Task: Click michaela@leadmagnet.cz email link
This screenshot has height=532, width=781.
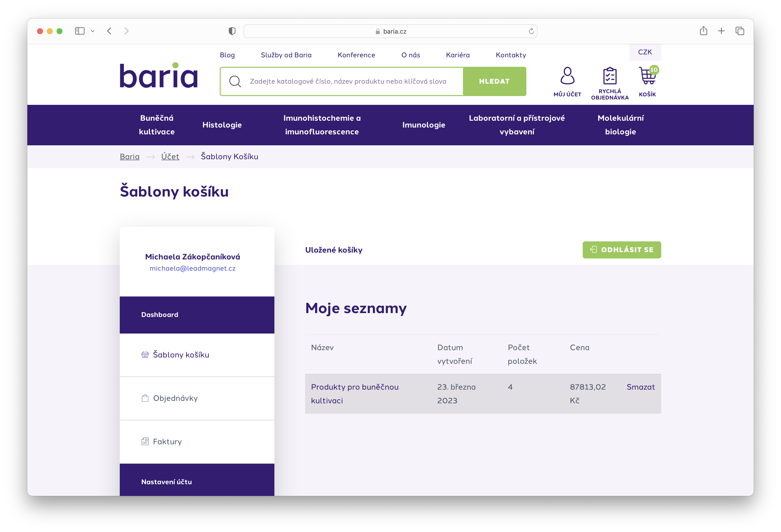Action: (192, 268)
